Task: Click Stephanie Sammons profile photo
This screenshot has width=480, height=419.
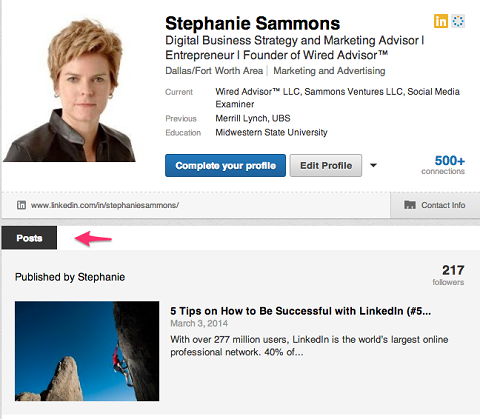Action: point(69,89)
